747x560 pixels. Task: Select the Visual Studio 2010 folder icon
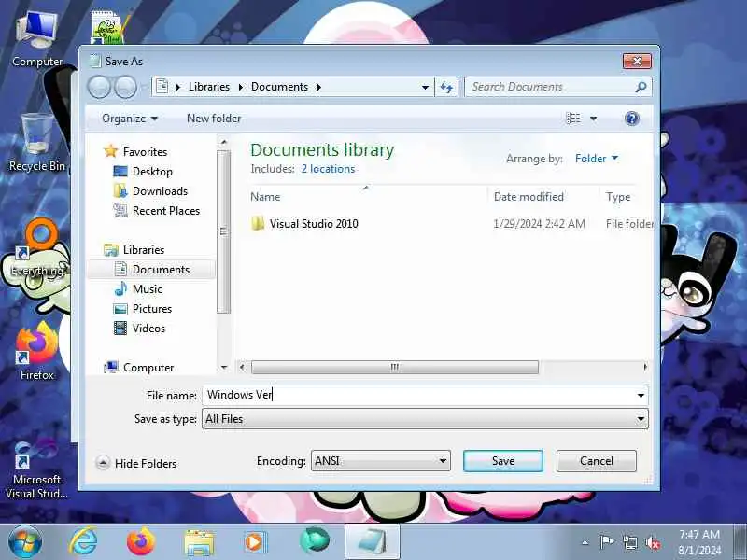(x=258, y=223)
